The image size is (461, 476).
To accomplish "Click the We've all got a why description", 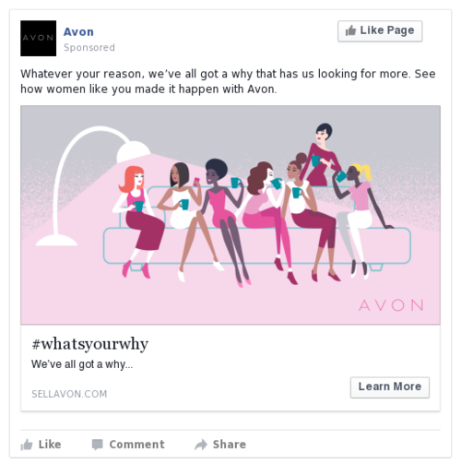I will click(82, 364).
